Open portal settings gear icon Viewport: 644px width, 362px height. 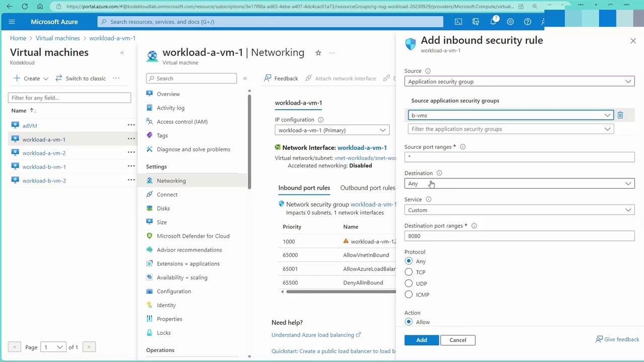[510, 22]
